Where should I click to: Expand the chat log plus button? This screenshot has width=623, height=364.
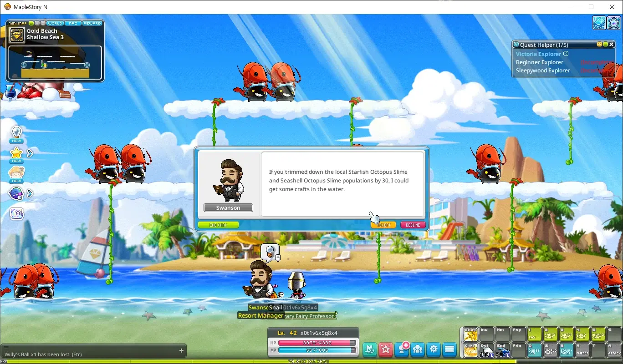point(181,350)
